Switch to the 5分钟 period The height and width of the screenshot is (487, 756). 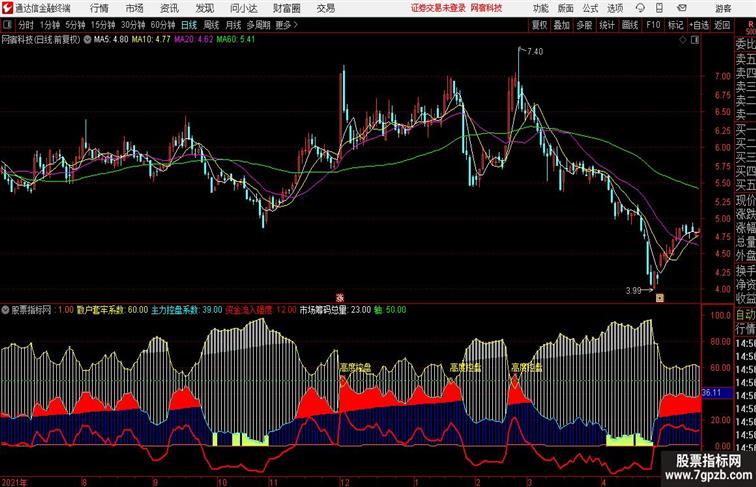pos(75,25)
